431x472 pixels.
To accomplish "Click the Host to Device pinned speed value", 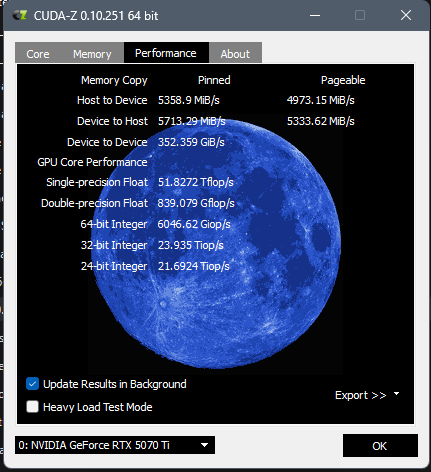I will [189, 100].
